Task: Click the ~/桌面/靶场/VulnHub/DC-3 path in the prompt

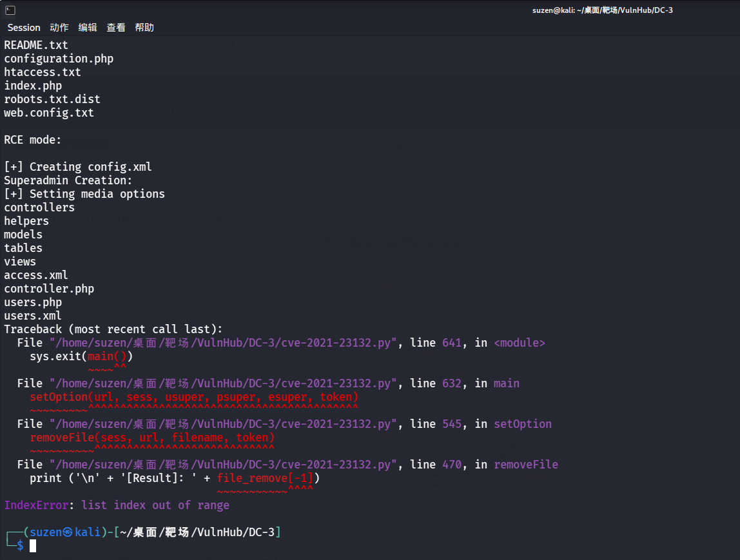Action: point(197,532)
